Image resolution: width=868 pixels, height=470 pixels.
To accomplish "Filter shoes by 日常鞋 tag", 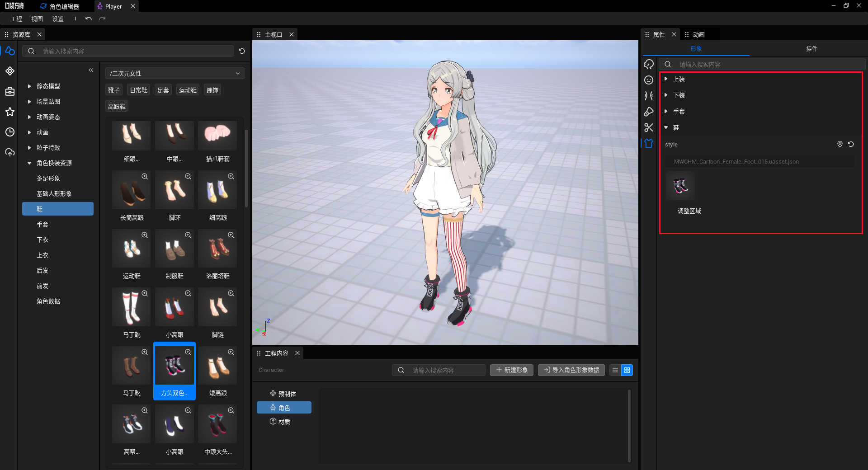I will tap(139, 90).
